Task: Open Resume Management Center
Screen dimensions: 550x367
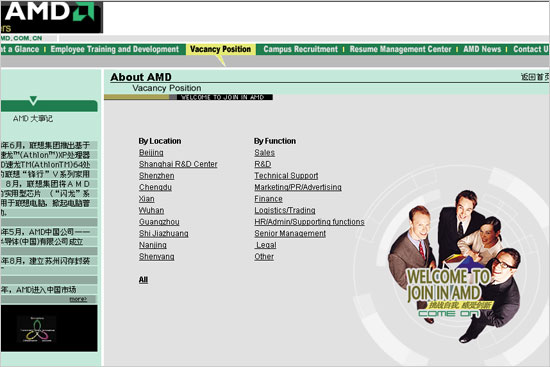Action: [x=400, y=49]
